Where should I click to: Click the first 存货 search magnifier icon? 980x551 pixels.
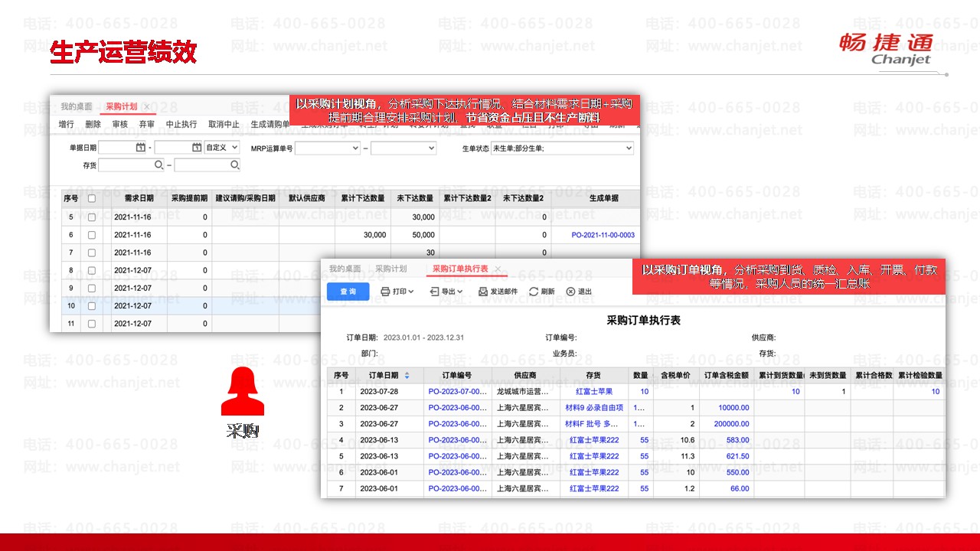click(x=158, y=165)
